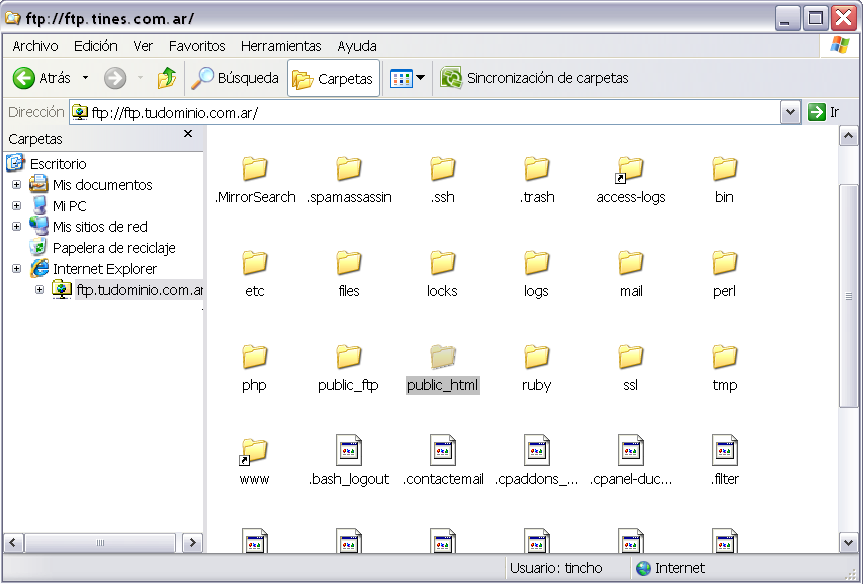Viewport: 863px width, 584px height.
Task: Click folder tree scroll left arrow
Action: [13, 543]
